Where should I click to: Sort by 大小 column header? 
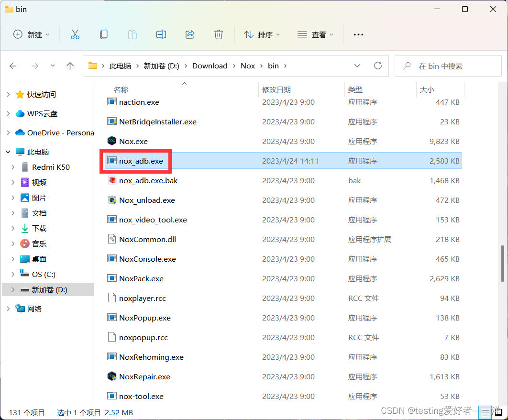tap(427, 90)
